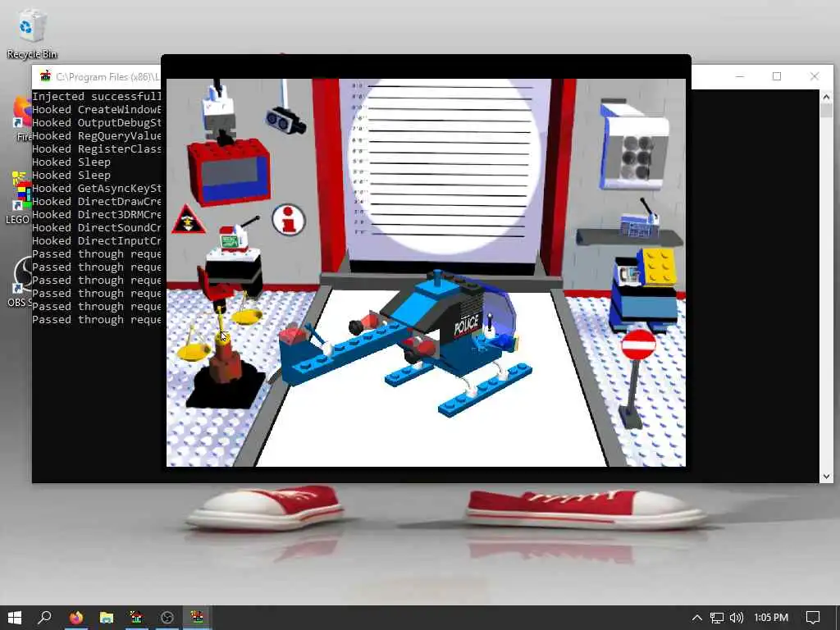Viewport: 840px width, 630px height.
Task: Click the 'Hooked DirectInputCr' console line
Action: pyautogui.click(x=97, y=240)
